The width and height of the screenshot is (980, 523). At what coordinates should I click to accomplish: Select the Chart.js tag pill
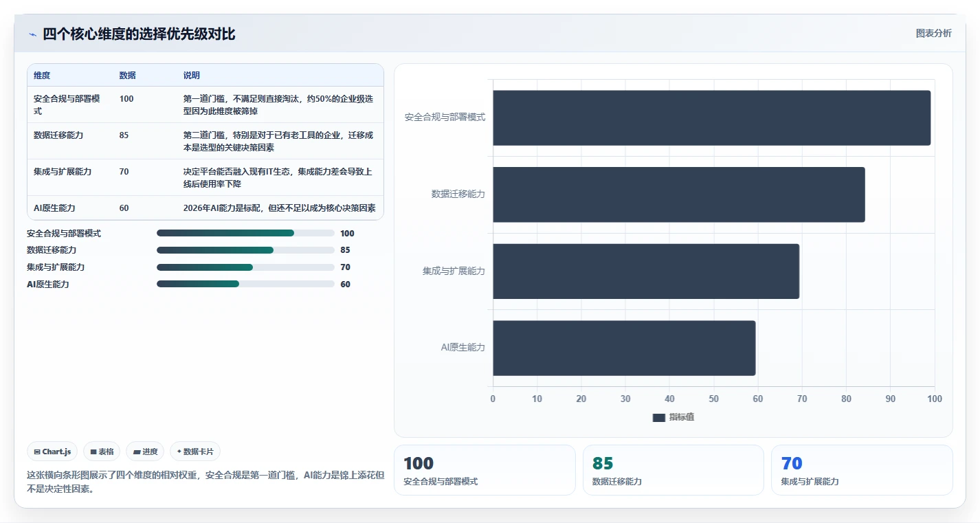pyautogui.click(x=52, y=452)
